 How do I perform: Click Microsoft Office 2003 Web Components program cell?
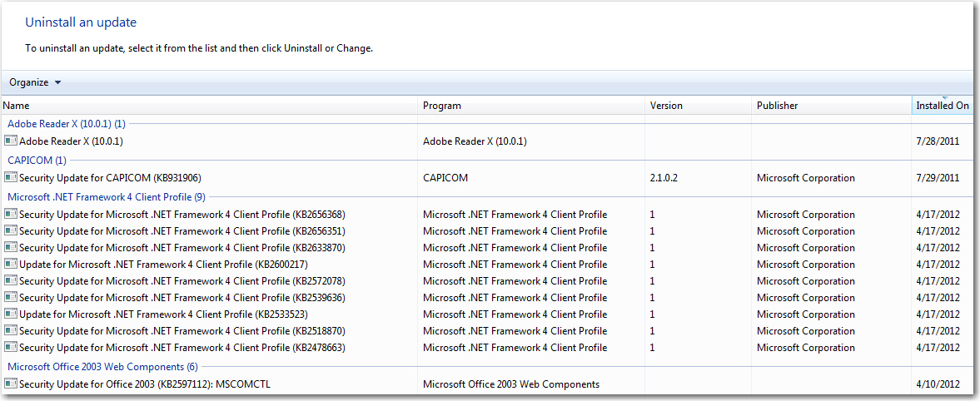point(511,384)
